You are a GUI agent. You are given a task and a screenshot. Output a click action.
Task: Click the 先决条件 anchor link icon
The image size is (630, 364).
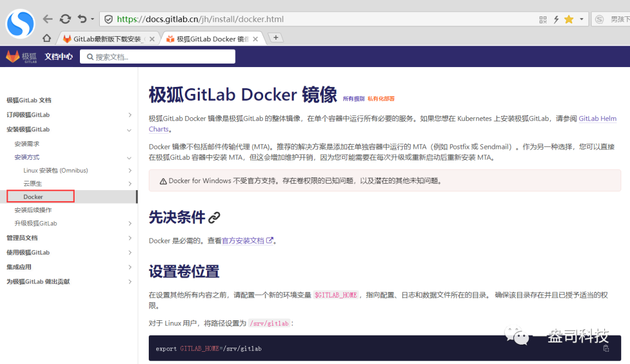pos(214,218)
